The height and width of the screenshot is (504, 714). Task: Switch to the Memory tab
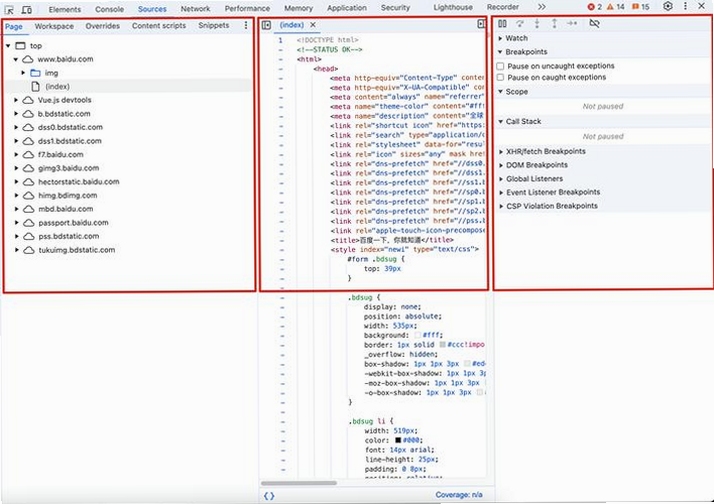pyautogui.click(x=298, y=8)
